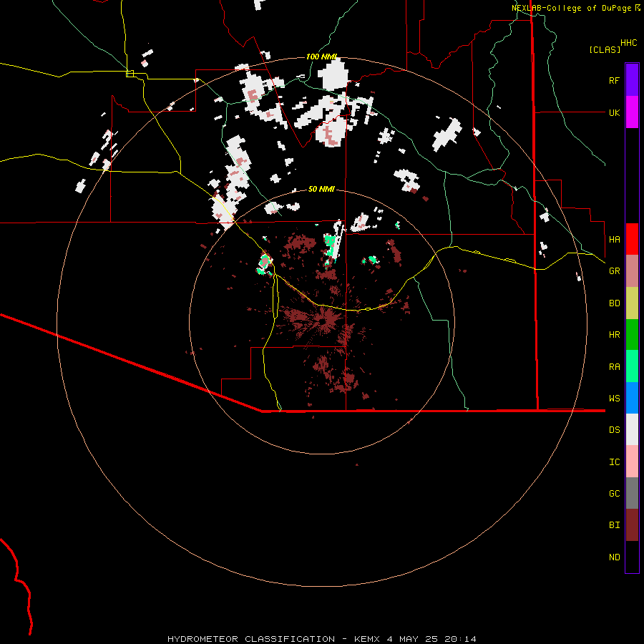The image size is (644, 644).
Task: Click the blue WS legend swatch
Action: tap(632, 398)
